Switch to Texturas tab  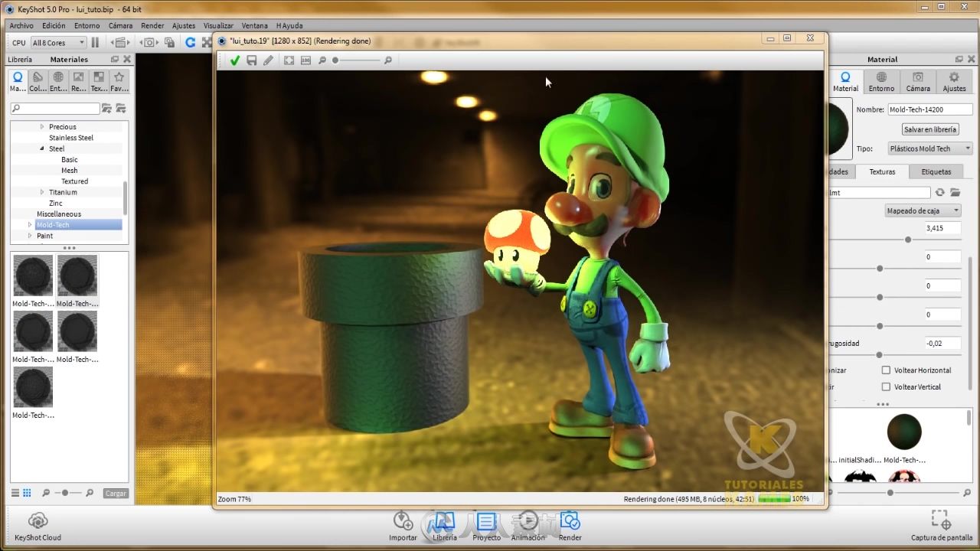882,171
